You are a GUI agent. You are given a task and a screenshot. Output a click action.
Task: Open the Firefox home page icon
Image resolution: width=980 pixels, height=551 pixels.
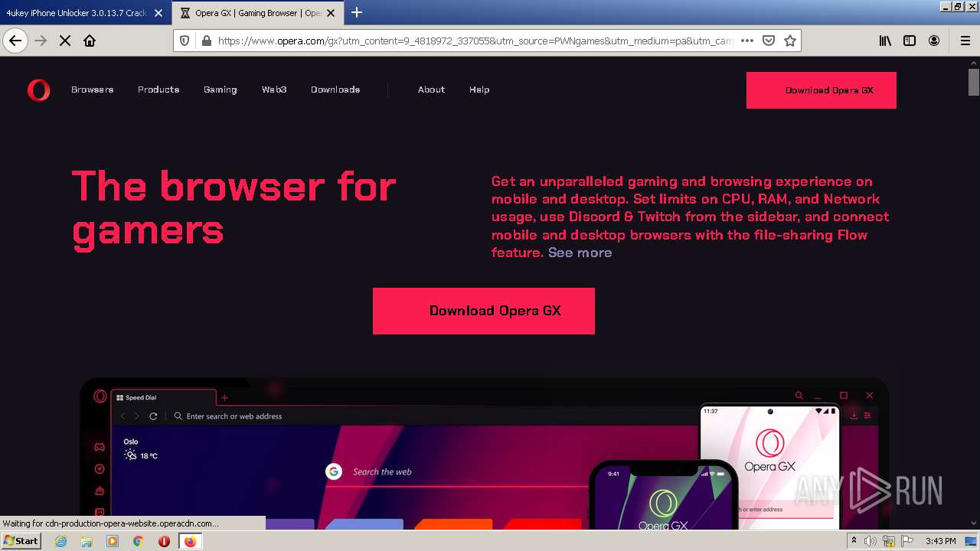[90, 41]
